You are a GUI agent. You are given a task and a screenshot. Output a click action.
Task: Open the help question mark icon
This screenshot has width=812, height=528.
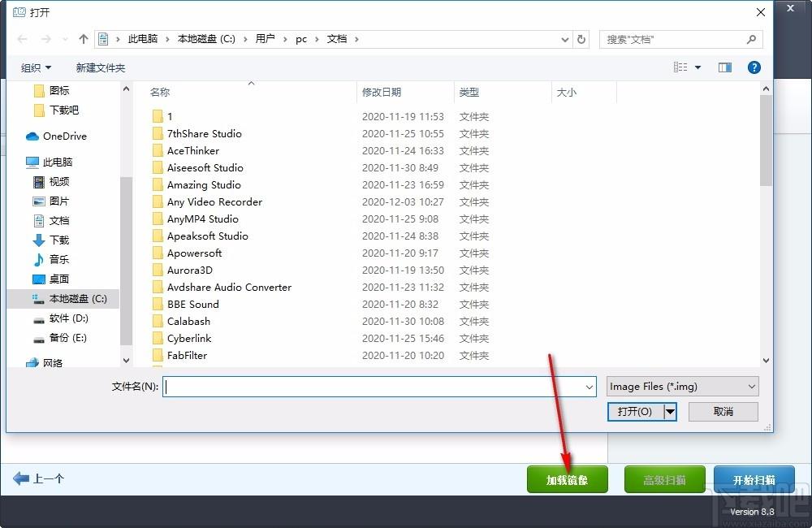click(x=754, y=67)
